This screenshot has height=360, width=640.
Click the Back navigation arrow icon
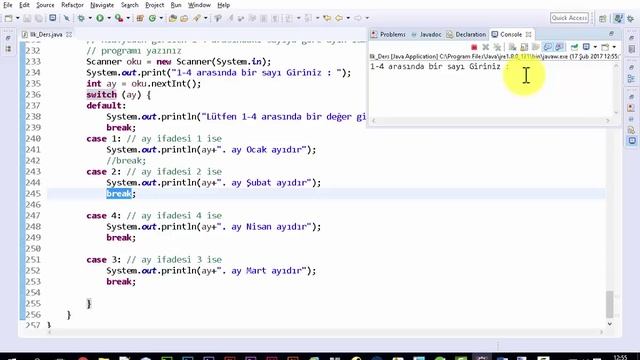click(339, 18)
